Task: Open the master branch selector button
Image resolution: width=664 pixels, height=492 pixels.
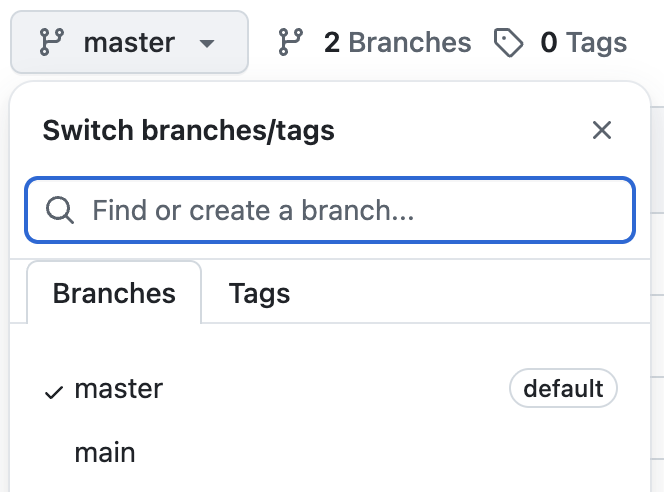Action: click(x=129, y=43)
